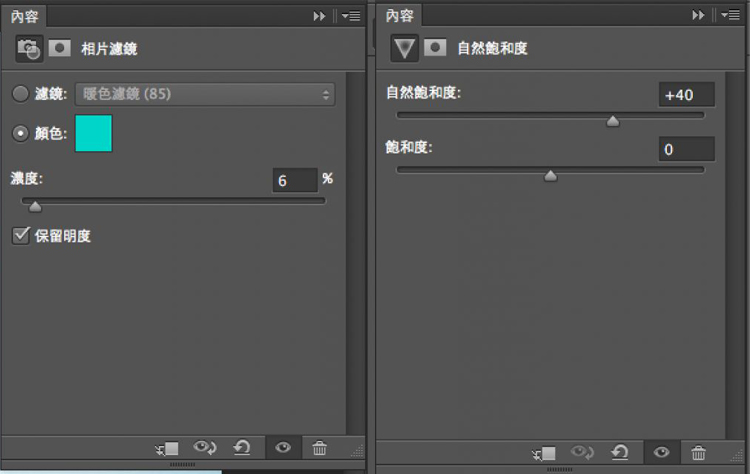Click the vertical scrollbar of the 相片濾鏡 panel
Screen dimensions: 750x474
(355, 254)
